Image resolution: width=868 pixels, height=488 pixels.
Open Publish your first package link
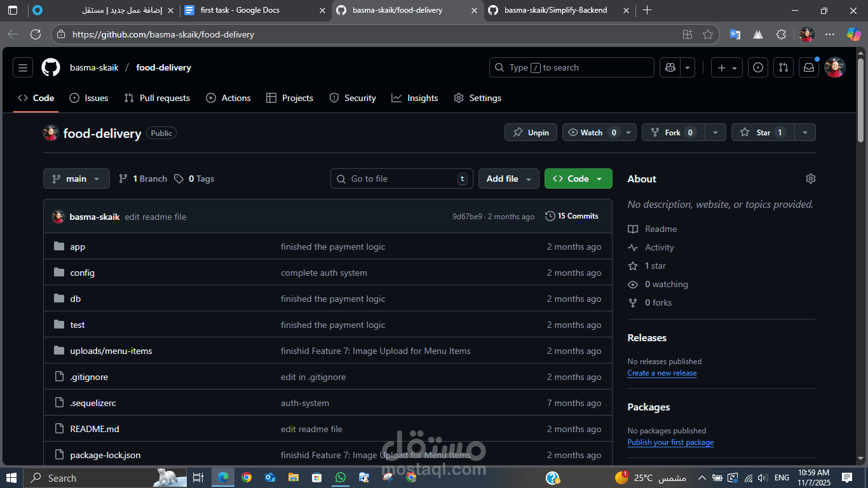(x=670, y=442)
